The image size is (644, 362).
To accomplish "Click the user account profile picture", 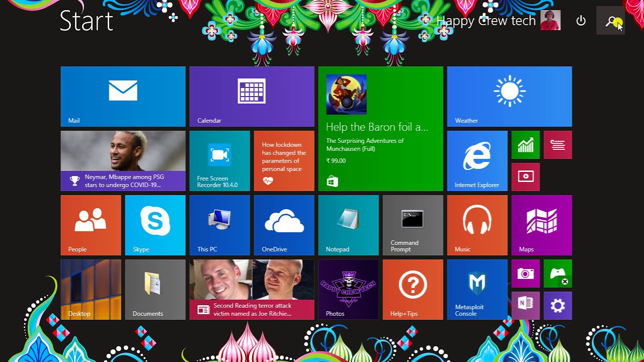I will click(x=550, y=21).
